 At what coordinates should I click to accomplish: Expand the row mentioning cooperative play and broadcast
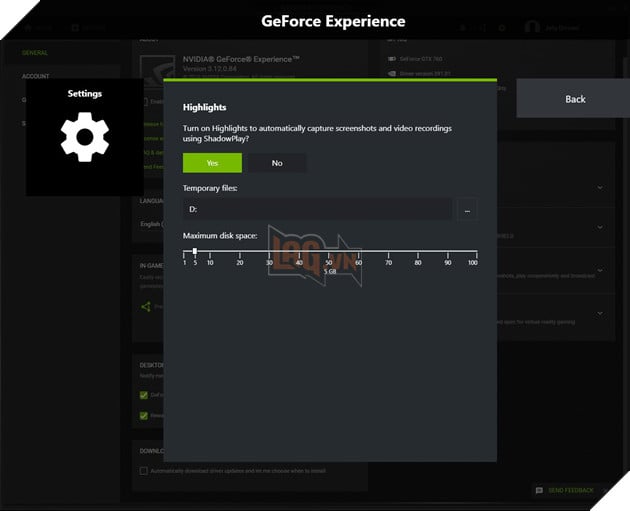click(599, 271)
